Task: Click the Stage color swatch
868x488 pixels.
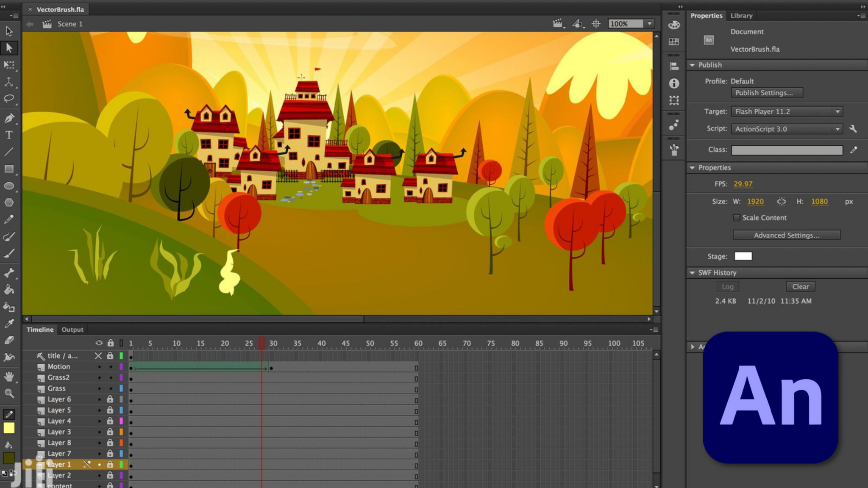Action: pyautogui.click(x=743, y=256)
